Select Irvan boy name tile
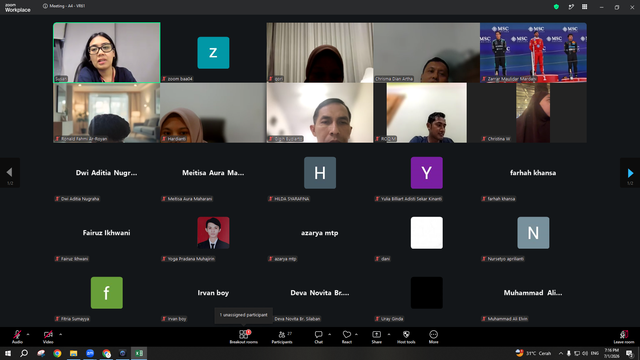The height and width of the screenshot is (360, 640). [213, 293]
